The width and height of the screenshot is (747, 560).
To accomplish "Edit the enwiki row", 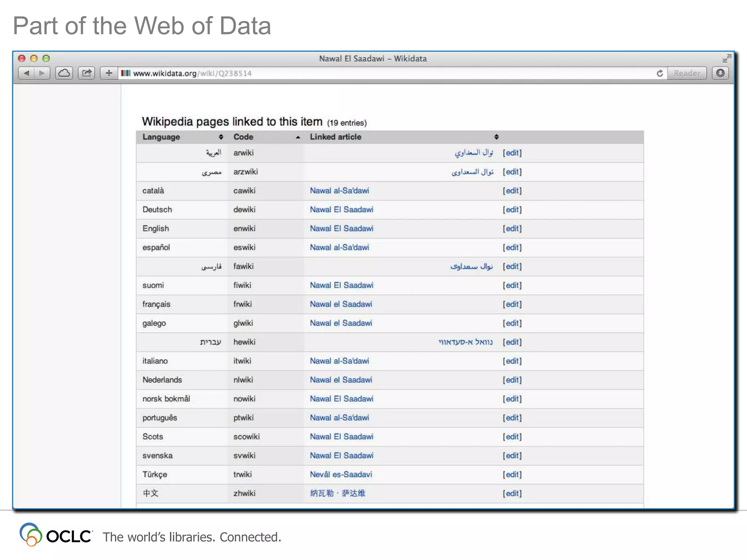I will click(512, 229).
